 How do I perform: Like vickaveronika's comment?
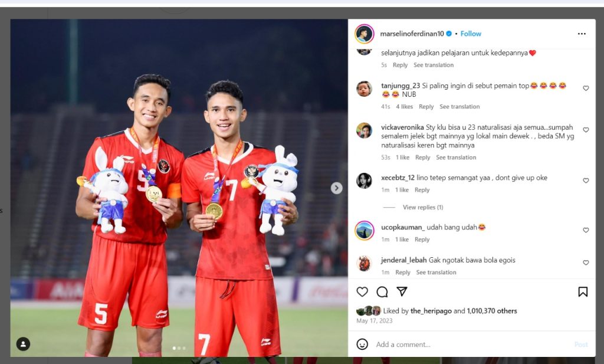tap(586, 130)
